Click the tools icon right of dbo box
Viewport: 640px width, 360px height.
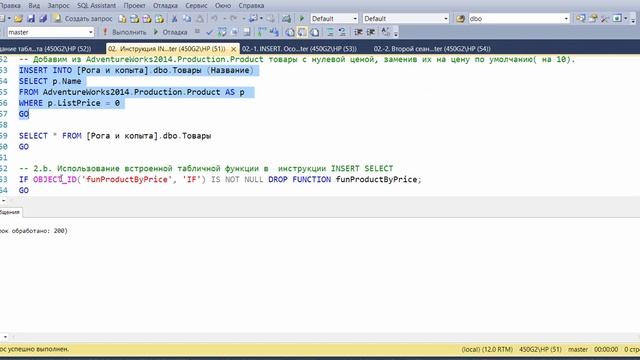pos(604,19)
